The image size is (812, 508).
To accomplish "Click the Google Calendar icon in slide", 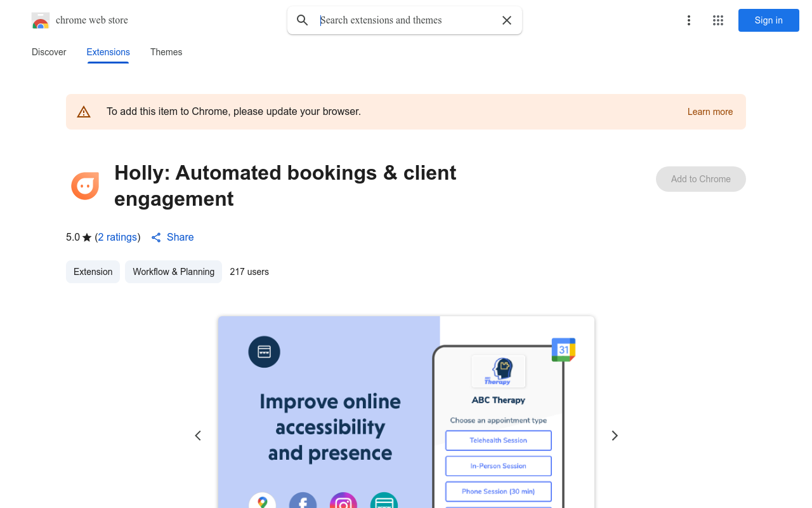I will pos(563,350).
